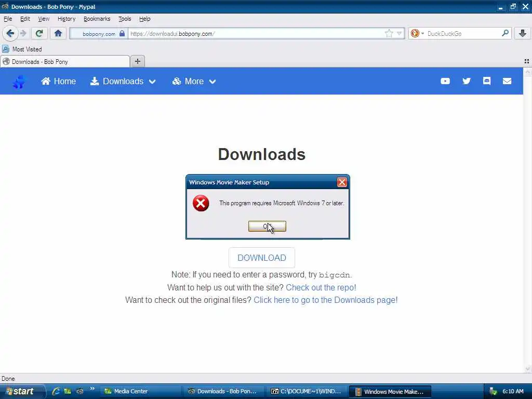Switch to Downloads - Bob Pony taskbar item
532x399 pixels.
coord(224,392)
